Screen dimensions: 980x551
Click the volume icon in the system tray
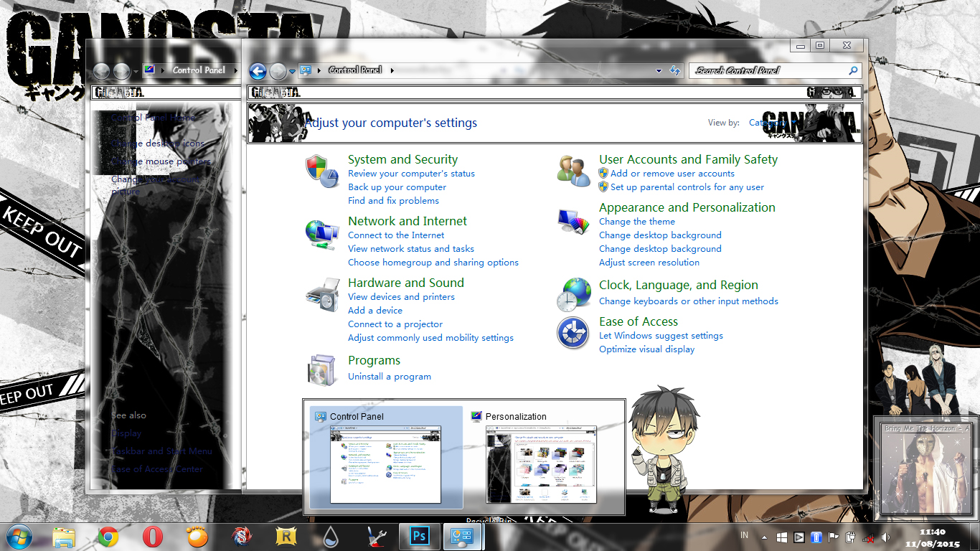click(885, 537)
